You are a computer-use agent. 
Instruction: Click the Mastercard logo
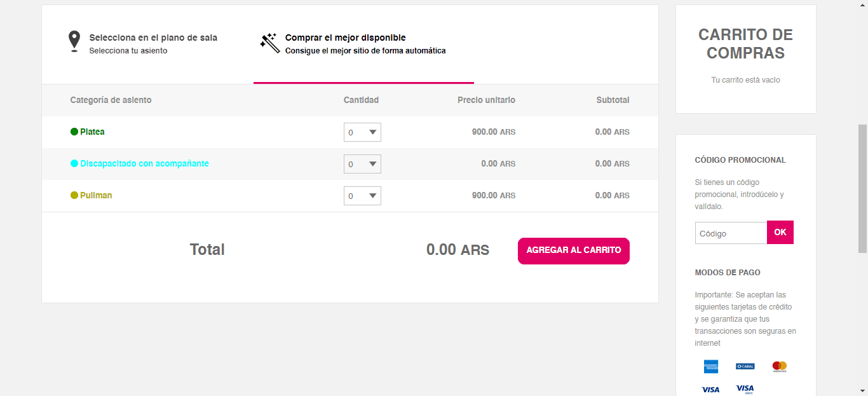[779, 366]
